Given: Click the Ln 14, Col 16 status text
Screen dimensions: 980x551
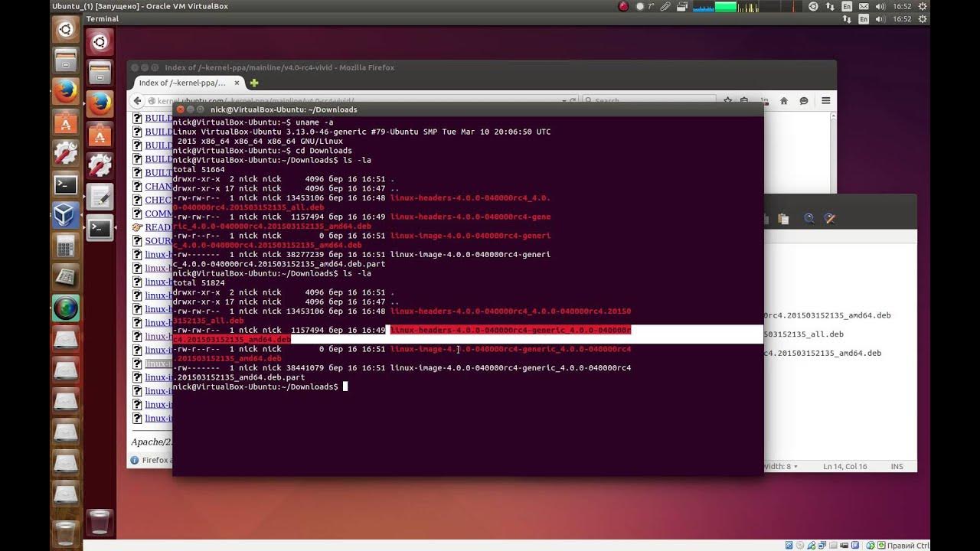Looking at the screenshot, I should (845, 466).
